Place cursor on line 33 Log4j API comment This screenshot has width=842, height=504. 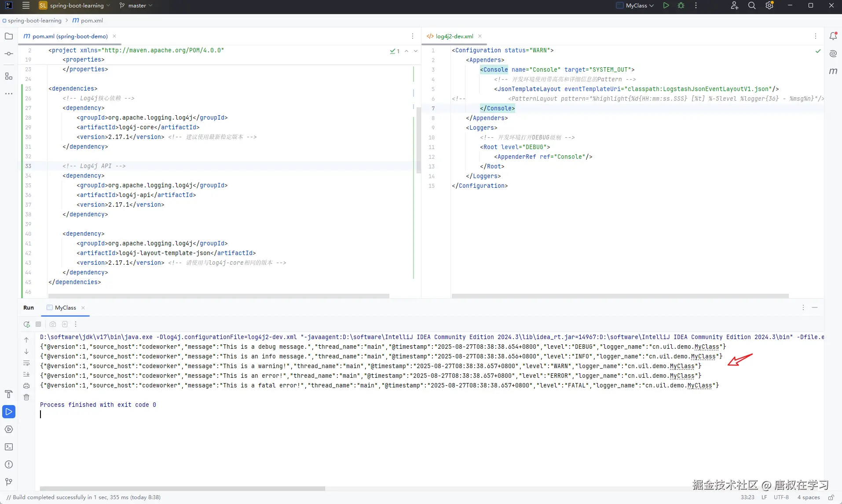click(94, 166)
